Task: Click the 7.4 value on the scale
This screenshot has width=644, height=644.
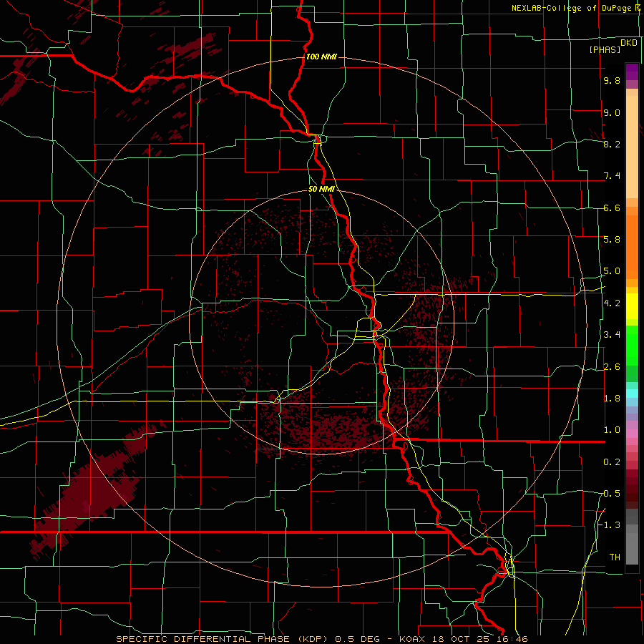Action: pyautogui.click(x=612, y=176)
